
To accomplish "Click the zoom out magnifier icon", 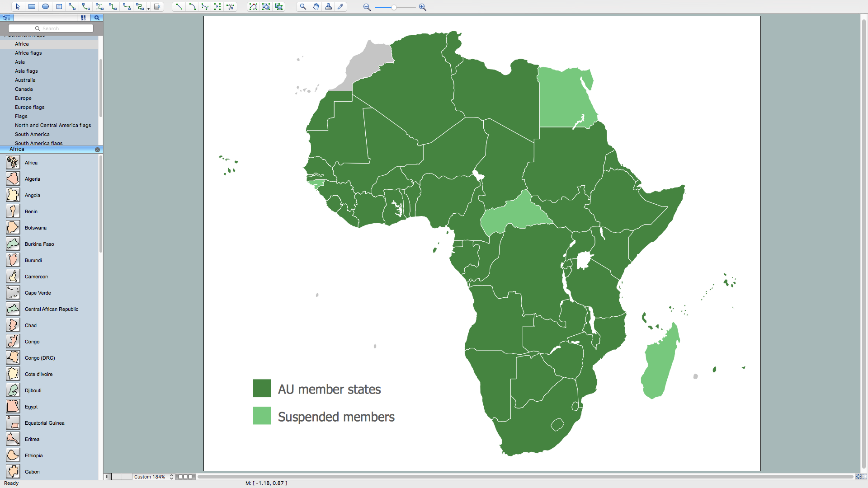I will pyautogui.click(x=367, y=7).
